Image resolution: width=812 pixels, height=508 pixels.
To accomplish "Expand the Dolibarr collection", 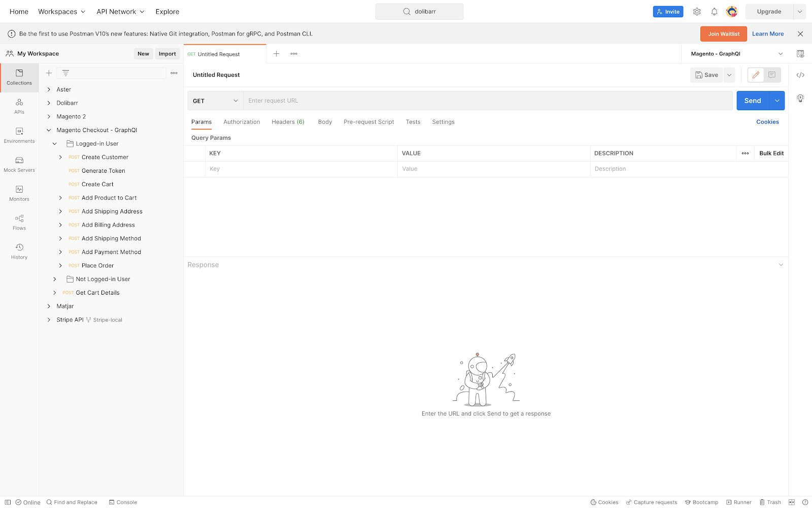I will (x=49, y=103).
